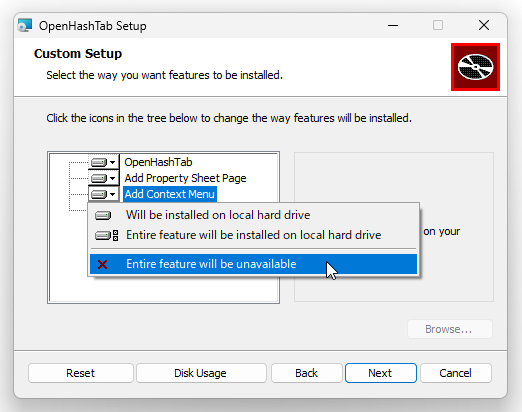Open the Add Property Sheet Page feature dropdown
Image resolution: width=522 pixels, height=412 pixels.
(x=104, y=178)
